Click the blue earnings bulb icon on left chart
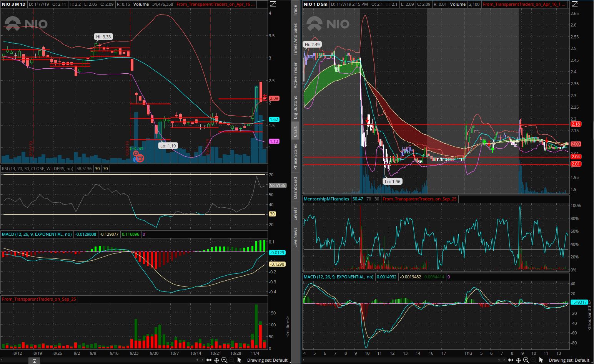 [136, 159]
